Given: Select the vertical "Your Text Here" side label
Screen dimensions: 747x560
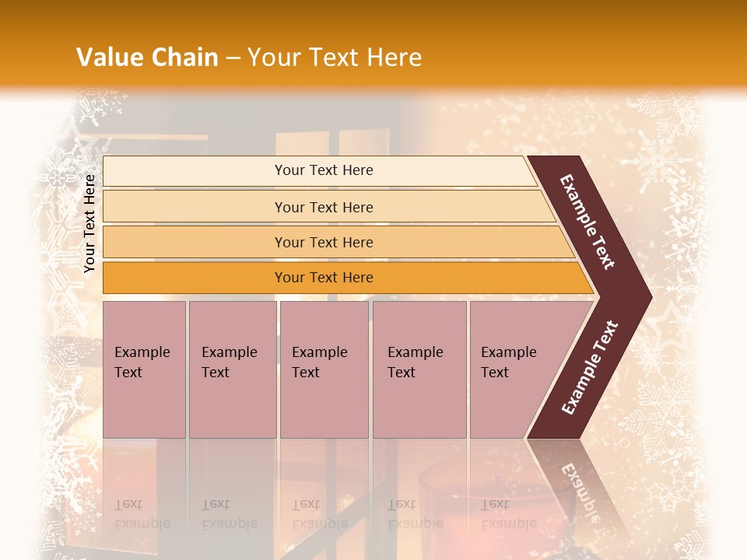Looking at the screenshot, I should pyautogui.click(x=89, y=223).
